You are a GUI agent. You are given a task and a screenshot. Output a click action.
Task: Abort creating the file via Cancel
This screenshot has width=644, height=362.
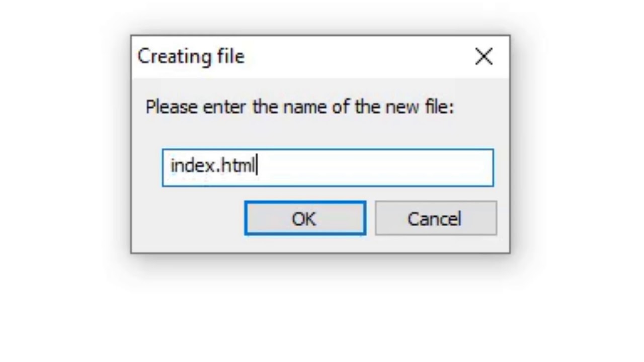pyautogui.click(x=436, y=218)
